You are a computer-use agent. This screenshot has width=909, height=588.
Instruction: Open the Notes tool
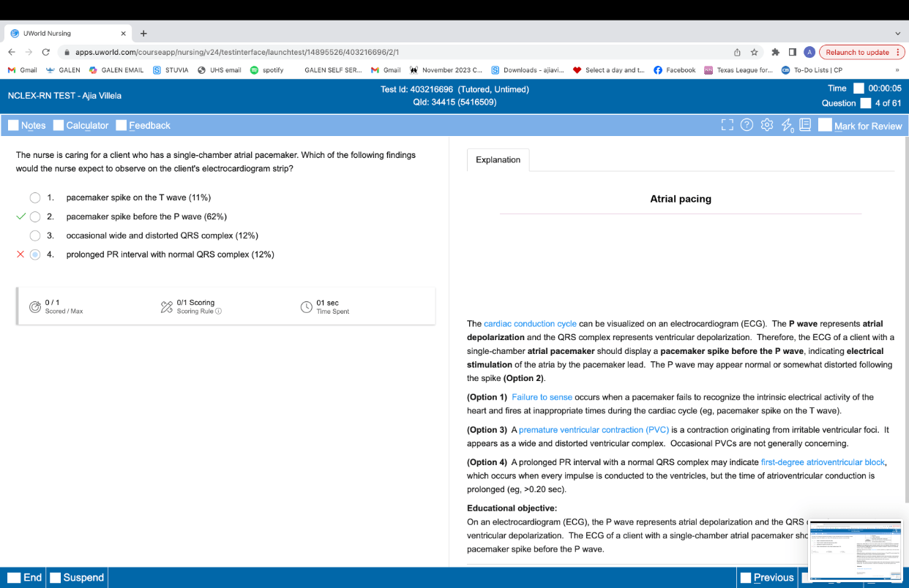pyautogui.click(x=27, y=126)
